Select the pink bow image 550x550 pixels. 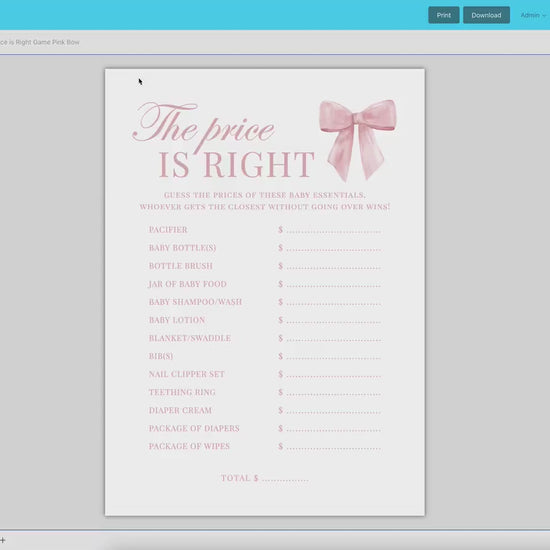[357, 140]
